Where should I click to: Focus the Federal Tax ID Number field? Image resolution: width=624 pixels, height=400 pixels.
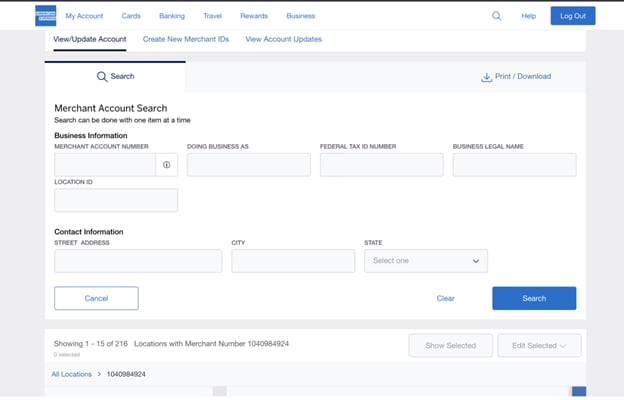pos(381,165)
